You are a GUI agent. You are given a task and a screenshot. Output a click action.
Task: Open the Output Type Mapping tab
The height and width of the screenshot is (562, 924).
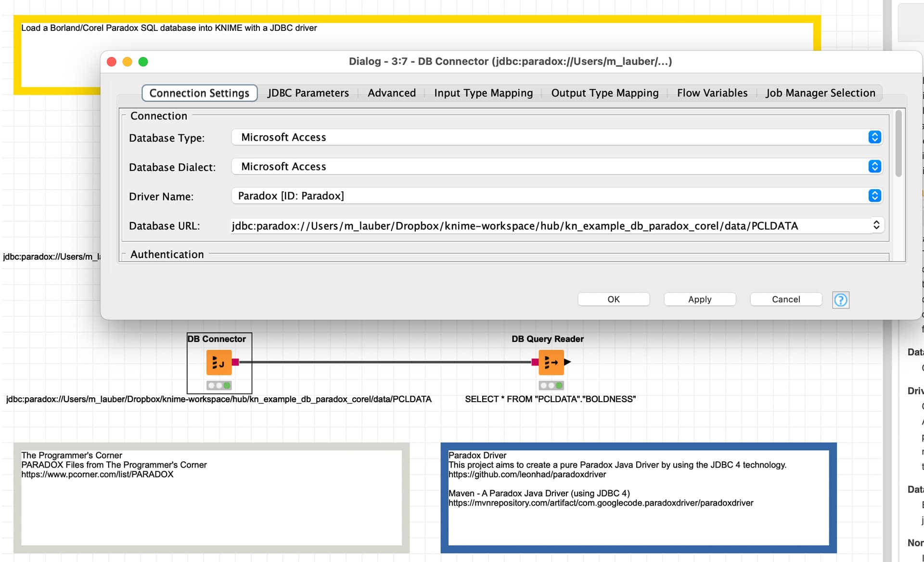(x=605, y=93)
